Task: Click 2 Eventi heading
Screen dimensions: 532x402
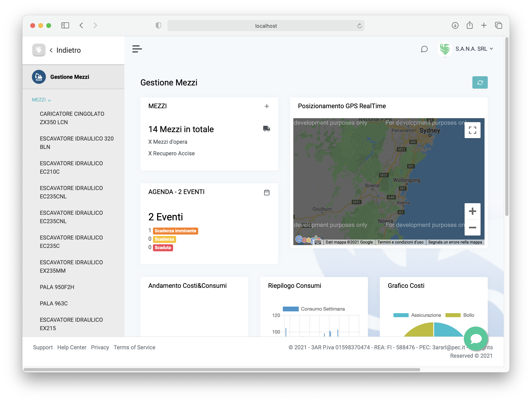Action: (166, 217)
